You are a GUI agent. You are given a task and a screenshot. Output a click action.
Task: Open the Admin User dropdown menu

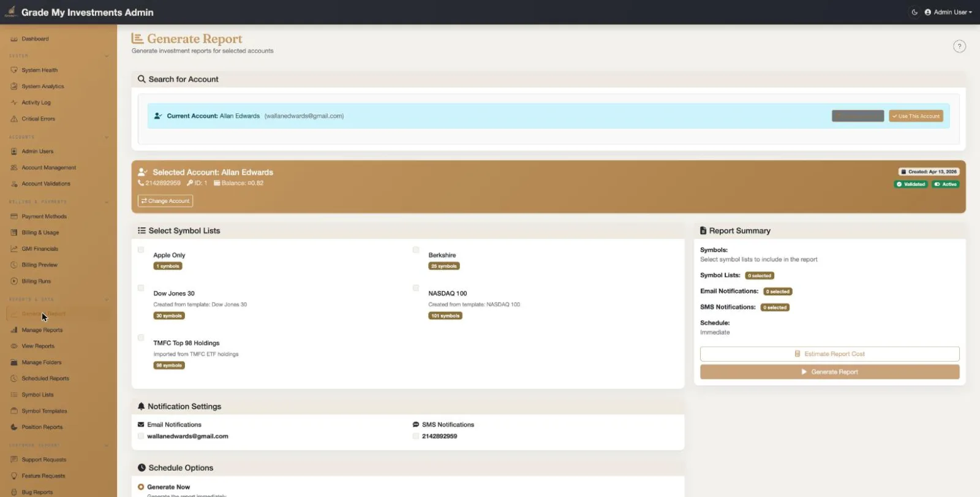948,12
